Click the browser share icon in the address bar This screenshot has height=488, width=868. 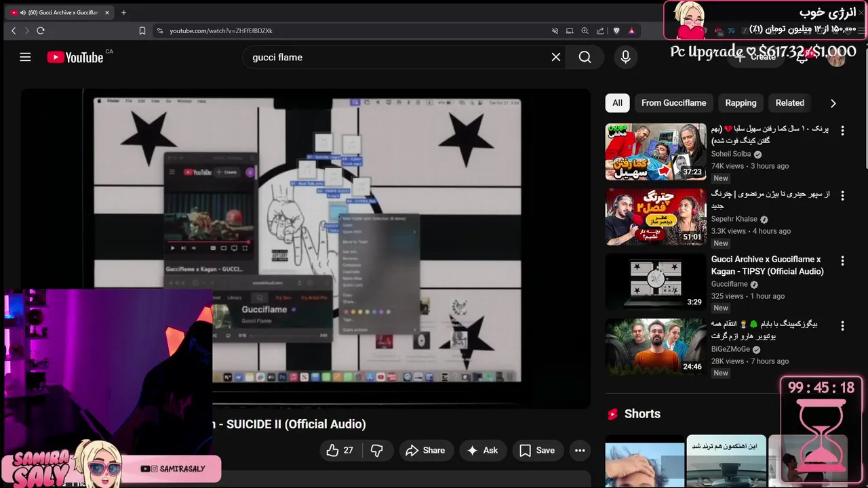click(600, 30)
